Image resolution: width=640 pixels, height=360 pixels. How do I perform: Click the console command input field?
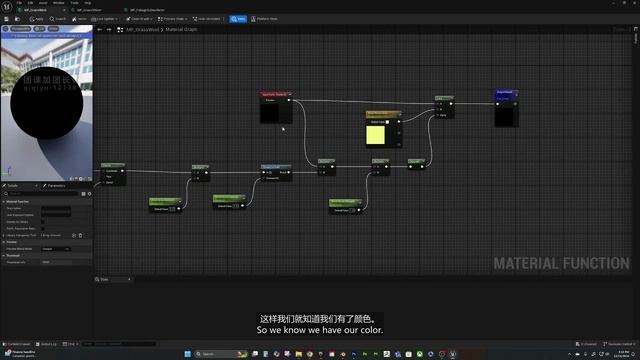118,344
